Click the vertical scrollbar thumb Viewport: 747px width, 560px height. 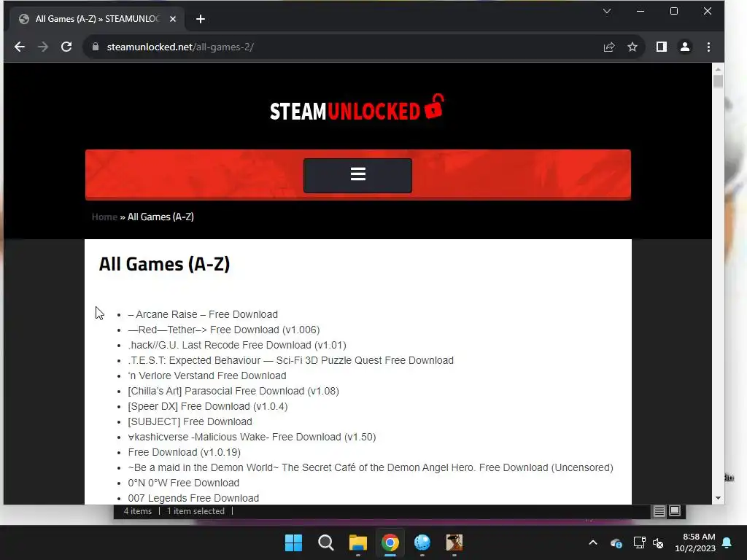[718, 81]
